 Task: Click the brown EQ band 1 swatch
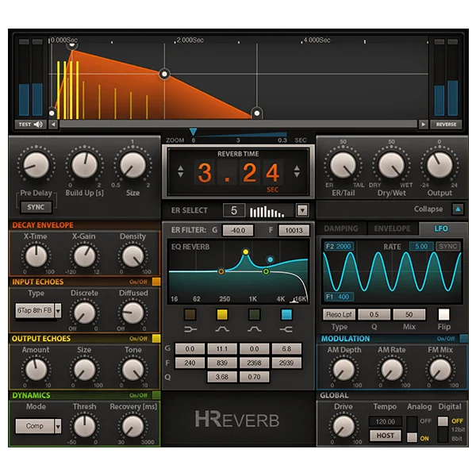click(190, 315)
